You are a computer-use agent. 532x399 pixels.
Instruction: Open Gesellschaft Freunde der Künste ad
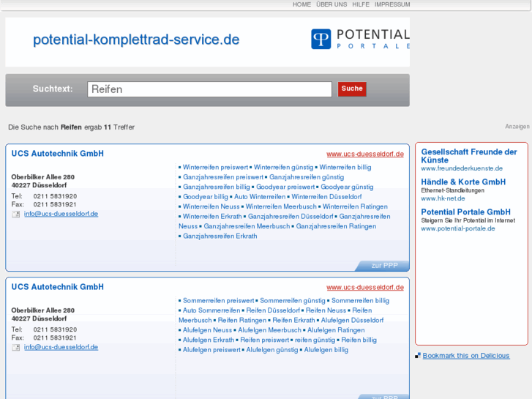coord(469,156)
